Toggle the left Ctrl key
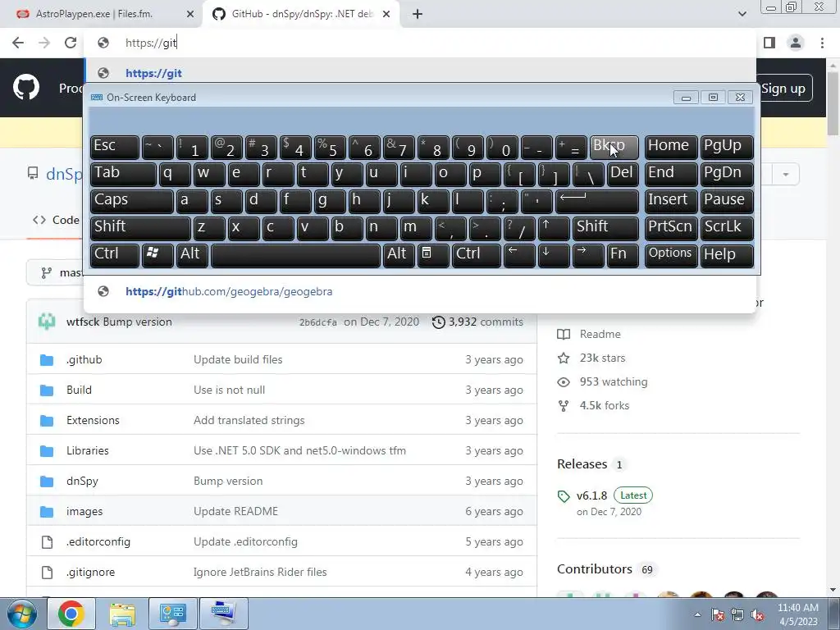The width and height of the screenshot is (840, 630). [115, 255]
